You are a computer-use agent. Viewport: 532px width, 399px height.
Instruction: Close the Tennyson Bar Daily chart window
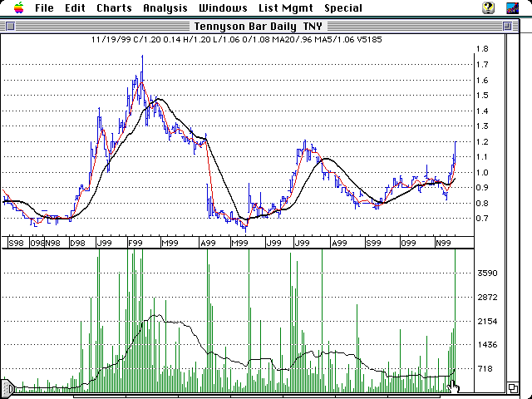11,26
